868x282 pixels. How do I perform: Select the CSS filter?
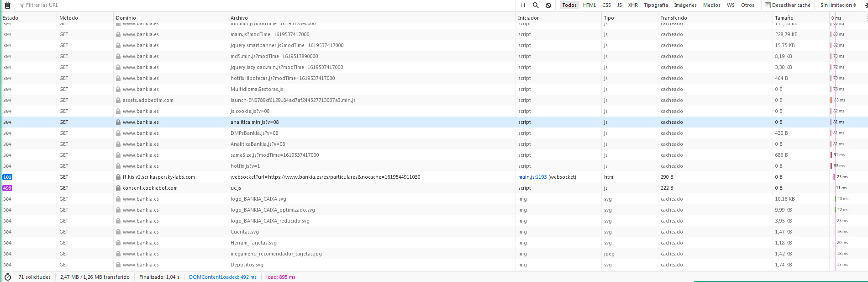coord(606,5)
